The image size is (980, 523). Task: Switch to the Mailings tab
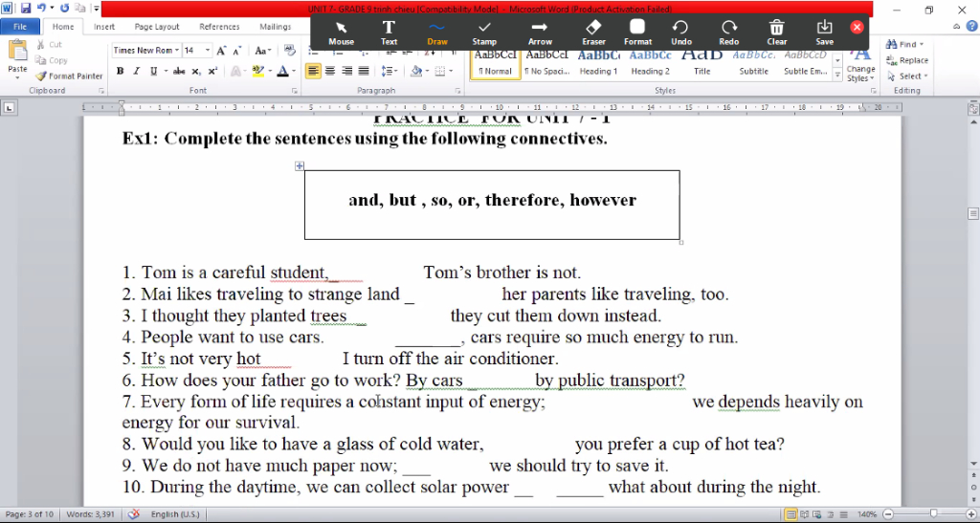(x=275, y=27)
